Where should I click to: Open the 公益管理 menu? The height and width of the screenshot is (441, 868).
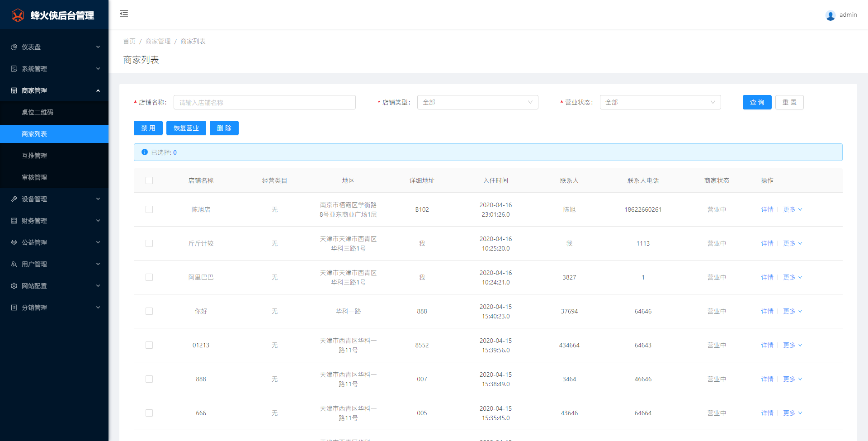pos(54,242)
